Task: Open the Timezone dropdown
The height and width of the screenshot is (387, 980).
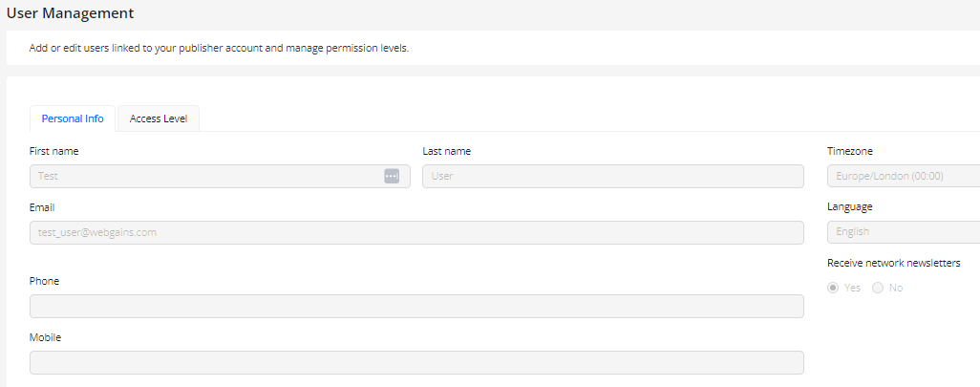Action: pos(903,176)
